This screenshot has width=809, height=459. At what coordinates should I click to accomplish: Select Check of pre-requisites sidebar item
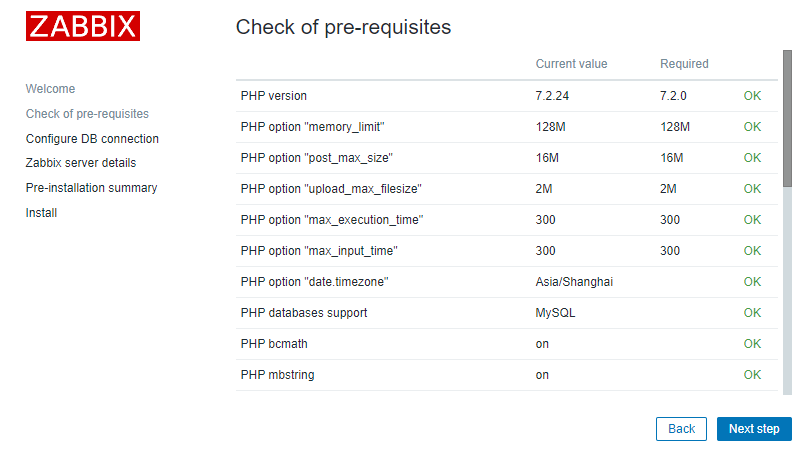tap(87, 114)
